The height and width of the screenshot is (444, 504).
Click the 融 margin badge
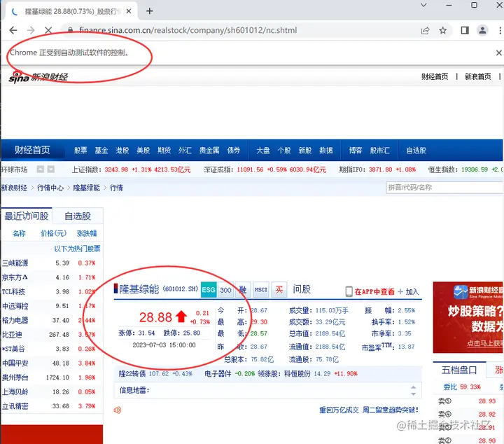coord(243,290)
